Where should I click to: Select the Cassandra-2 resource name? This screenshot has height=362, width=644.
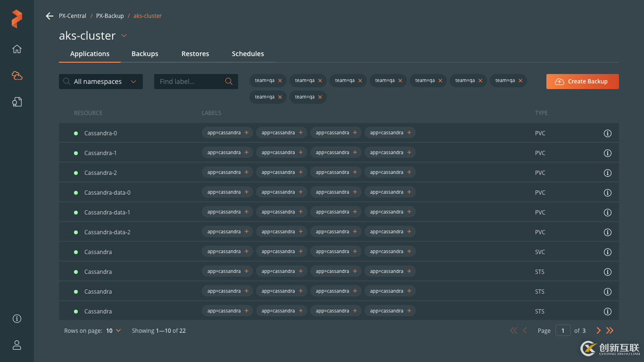(x=100, y=173)
